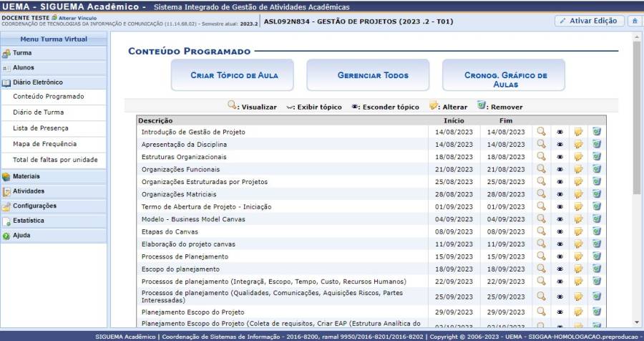This screenshot has width=644, height=341.
Task: Select Mapa de Frequência in sidebar
Action: (44, 144)
